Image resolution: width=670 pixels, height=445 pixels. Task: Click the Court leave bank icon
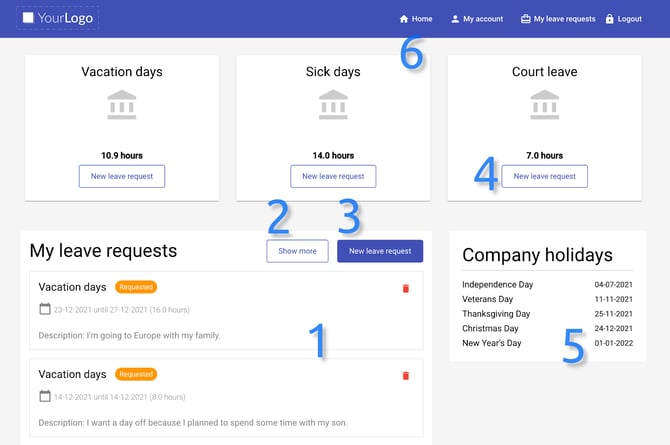click(544, 105)
